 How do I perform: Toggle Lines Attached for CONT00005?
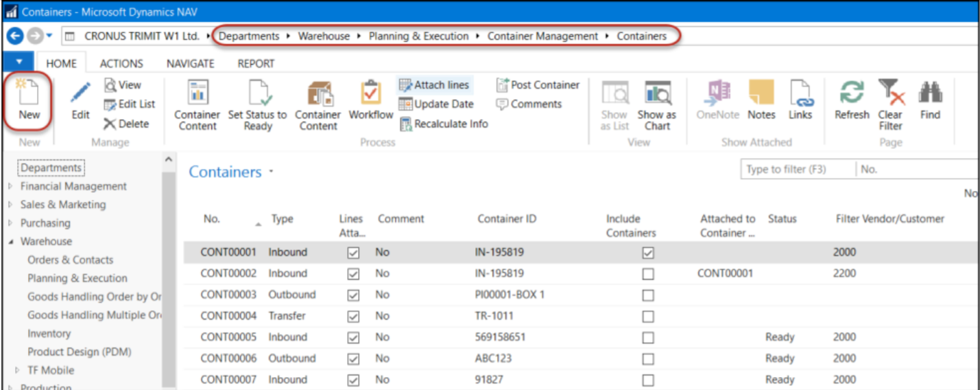pyautogui.click(x=353, y=338)
